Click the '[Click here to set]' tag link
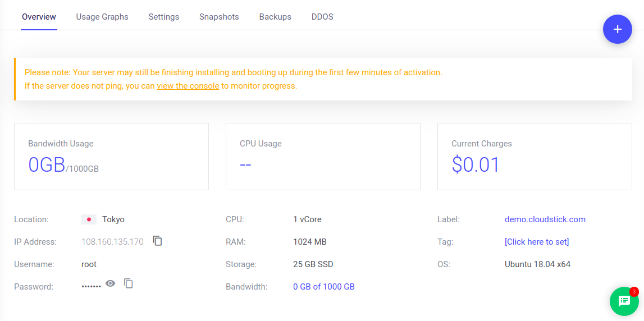The height and width of the screenshot is (321, 644). 536,242
